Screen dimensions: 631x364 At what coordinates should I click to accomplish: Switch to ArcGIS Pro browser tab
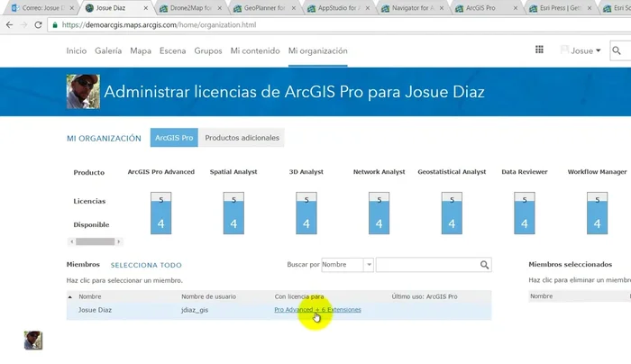coord(480,8)
